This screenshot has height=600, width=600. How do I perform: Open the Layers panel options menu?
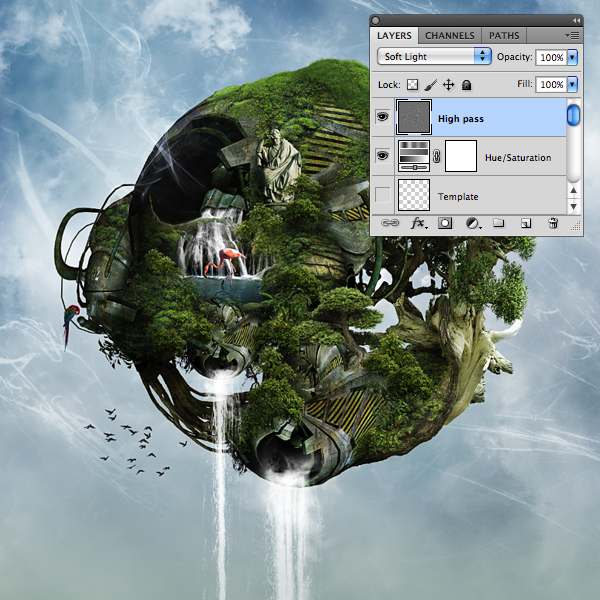[x=572, y=36]
